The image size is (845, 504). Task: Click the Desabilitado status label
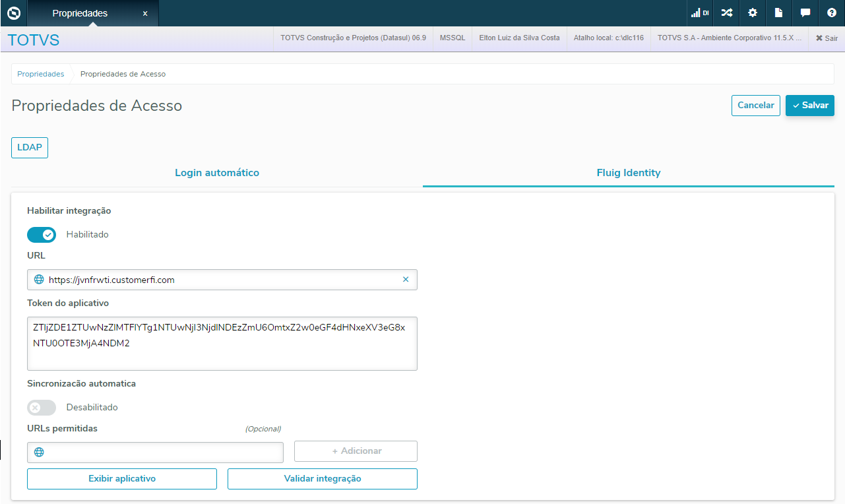(92, 408)
